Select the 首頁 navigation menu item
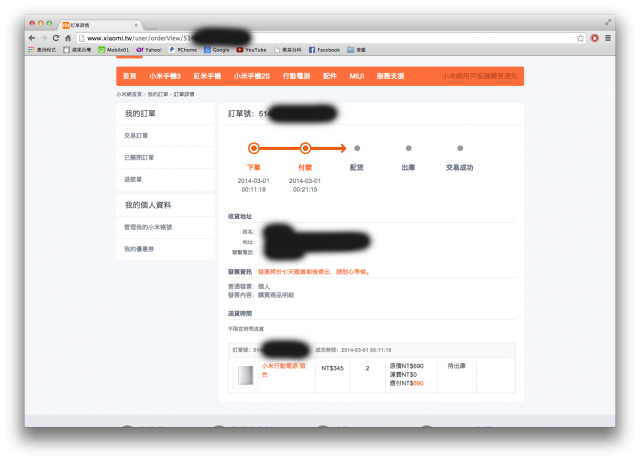Screen dimensions: 640x461 point(130,76)
